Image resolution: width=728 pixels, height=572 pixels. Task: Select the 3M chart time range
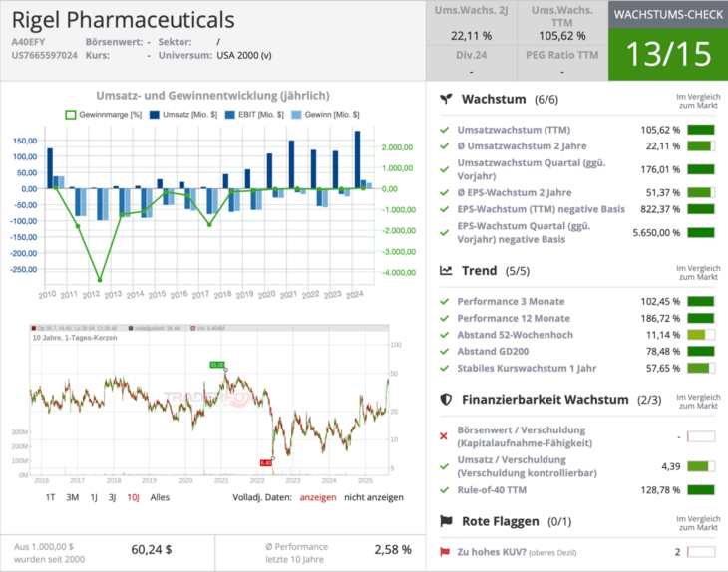coord(72,497)
